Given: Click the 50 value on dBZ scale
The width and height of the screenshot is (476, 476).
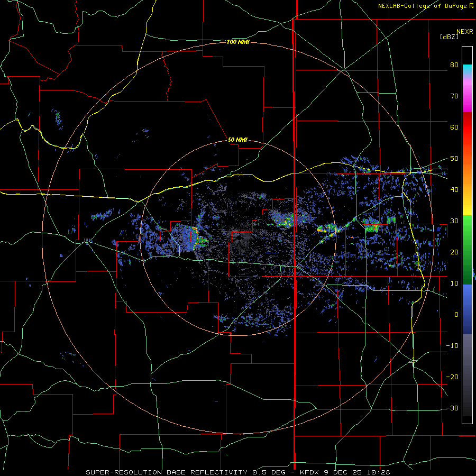Looking at the screenshot, I should [454, 159].
